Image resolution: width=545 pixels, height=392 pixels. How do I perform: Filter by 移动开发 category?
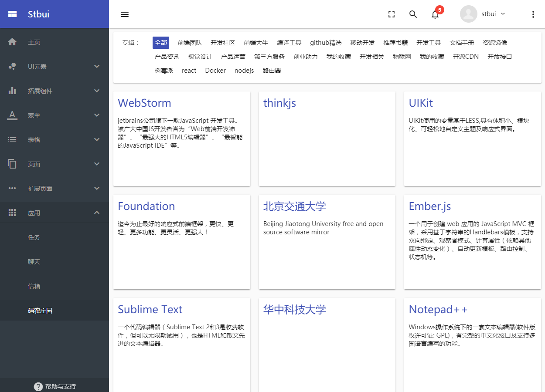point(362,43)
